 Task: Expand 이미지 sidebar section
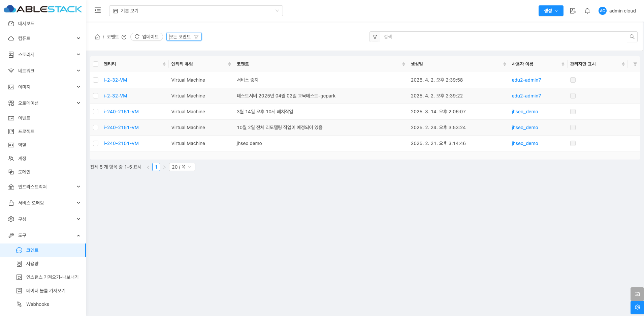pos(43,87)
